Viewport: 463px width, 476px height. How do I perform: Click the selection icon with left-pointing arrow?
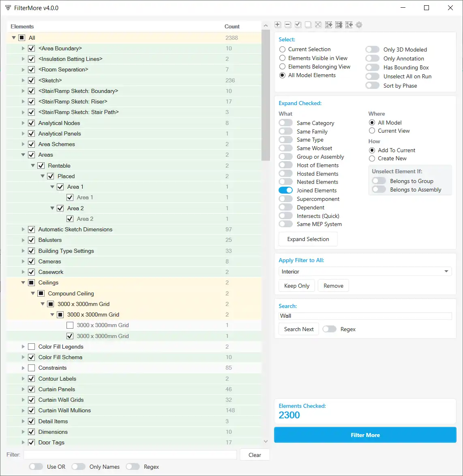coord(349,25)
